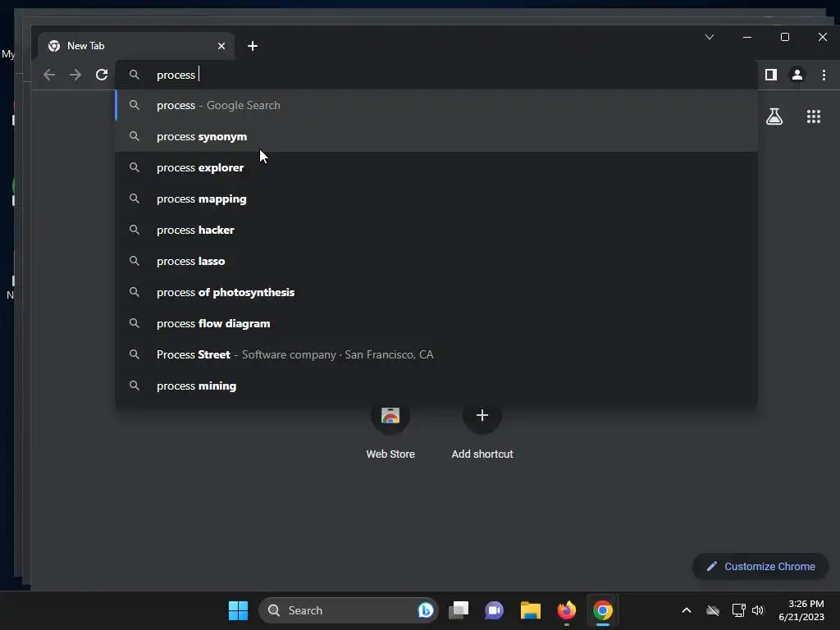
Task: Open the Web Store shortcut
Action: 390,431
